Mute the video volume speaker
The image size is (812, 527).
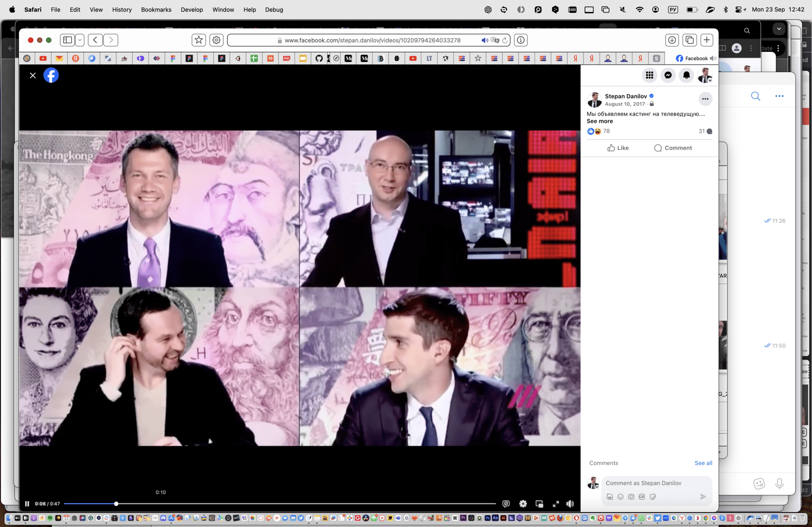click(570, 504)
